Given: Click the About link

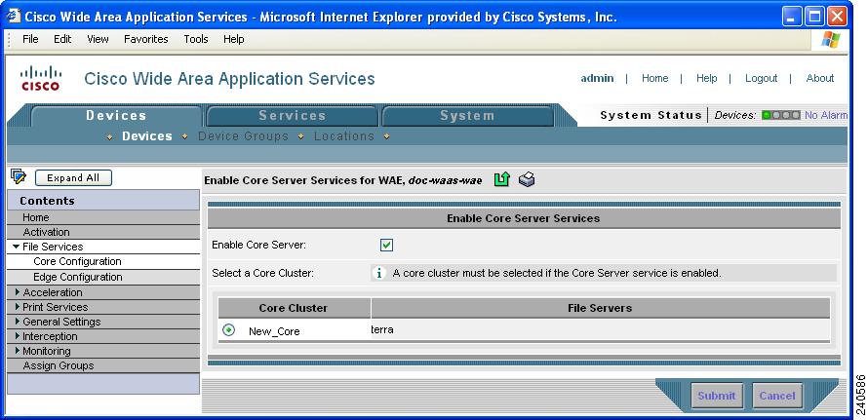Looking at the screenshot, I should pos(820,78).
